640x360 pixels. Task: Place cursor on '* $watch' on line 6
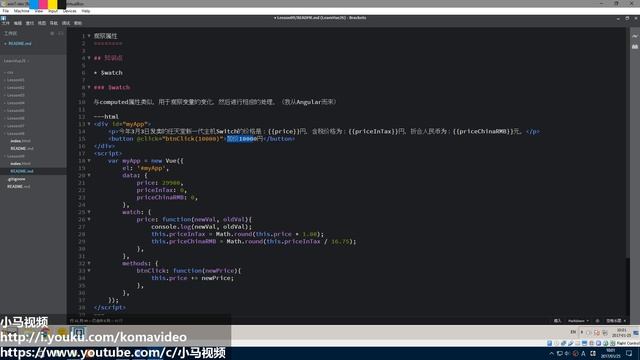109,73
